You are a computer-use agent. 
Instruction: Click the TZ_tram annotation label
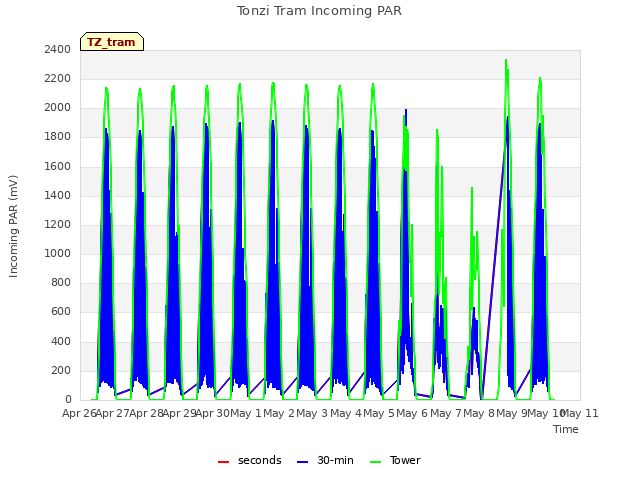click(112, 42)
